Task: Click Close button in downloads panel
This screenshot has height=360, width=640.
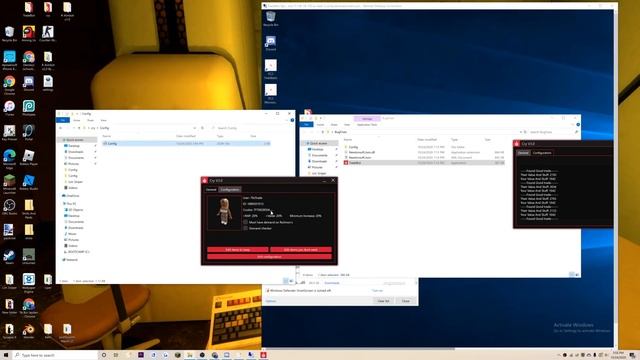Action: tap(406, 301)
